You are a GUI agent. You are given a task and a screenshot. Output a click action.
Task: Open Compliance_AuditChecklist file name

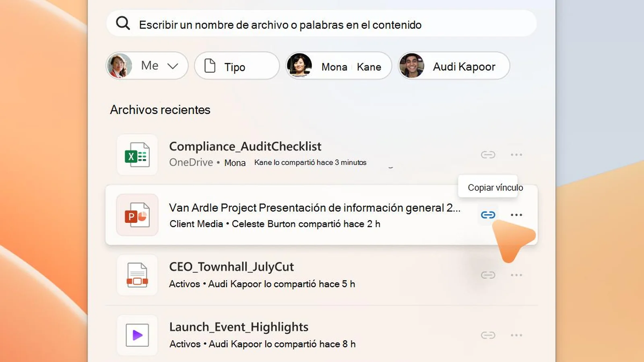(245, 146)
